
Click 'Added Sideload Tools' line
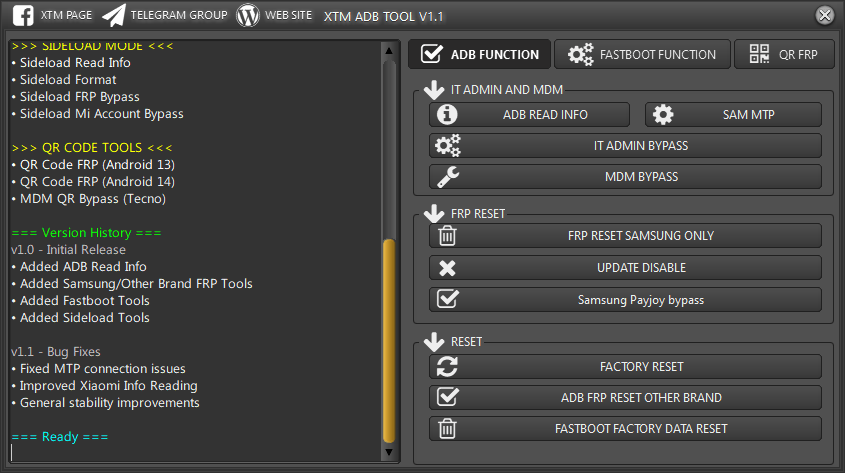tap(80, 318)
